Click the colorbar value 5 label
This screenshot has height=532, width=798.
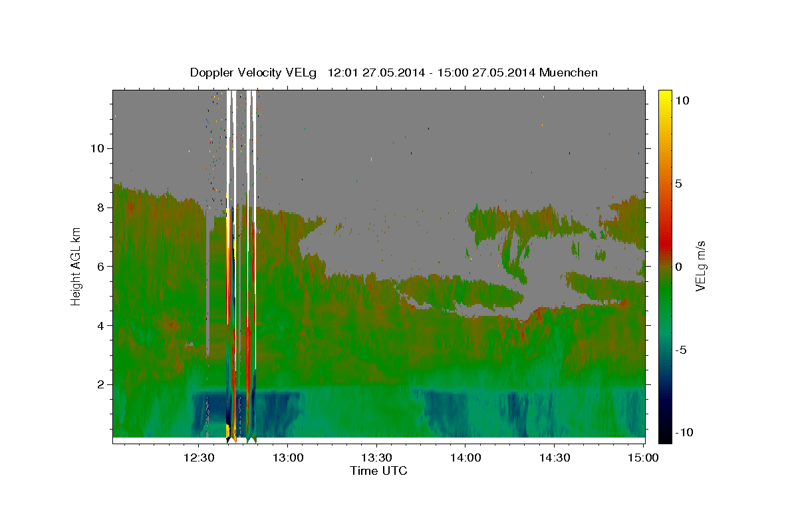point(678,183)
